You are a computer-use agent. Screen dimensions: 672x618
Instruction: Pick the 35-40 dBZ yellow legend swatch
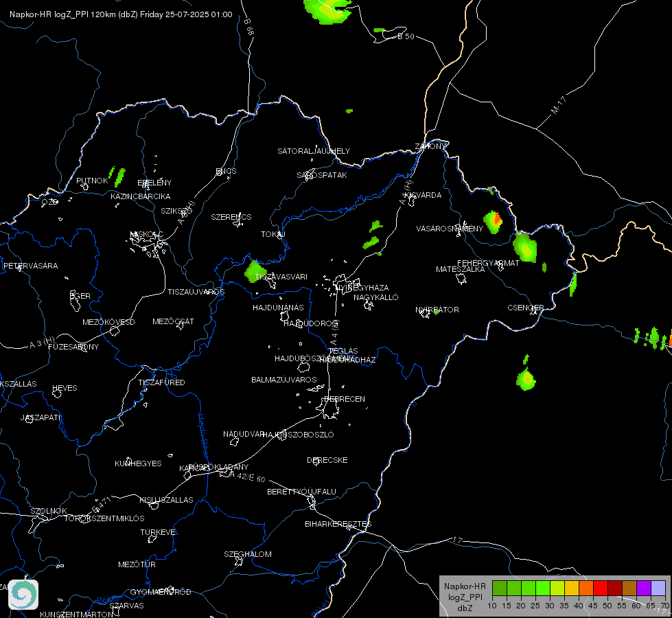(x=572, y=588)
